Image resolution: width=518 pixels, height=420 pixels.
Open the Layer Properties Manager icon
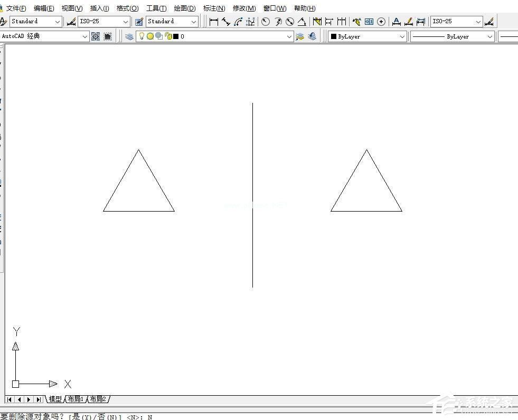[129, 36]
